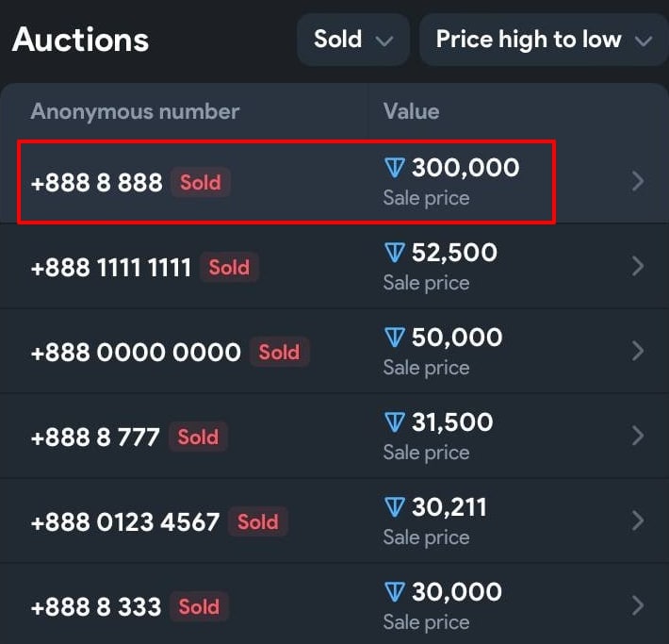Viewport: 669px width, 644px height.
Task: Open details arrow for +888 8 888
Action: coord(638,181)
